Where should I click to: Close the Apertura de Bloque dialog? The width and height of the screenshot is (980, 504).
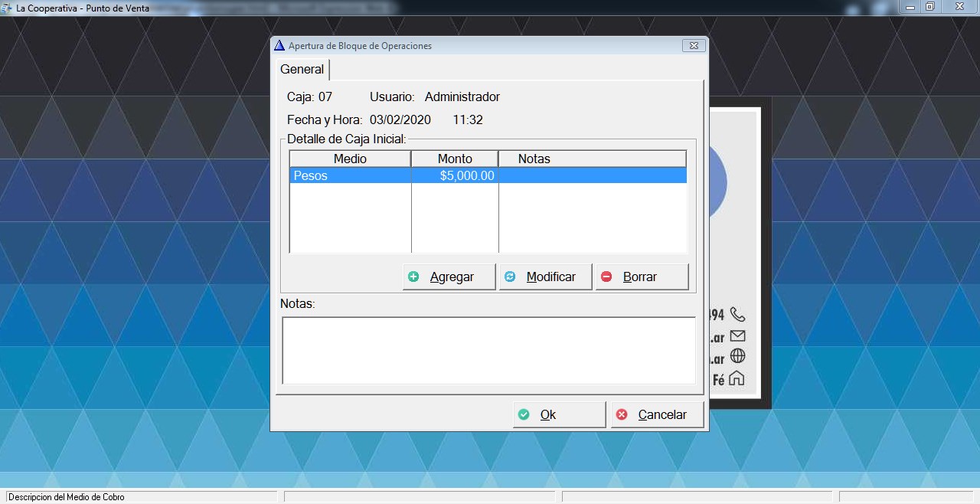tap(693, 46)
